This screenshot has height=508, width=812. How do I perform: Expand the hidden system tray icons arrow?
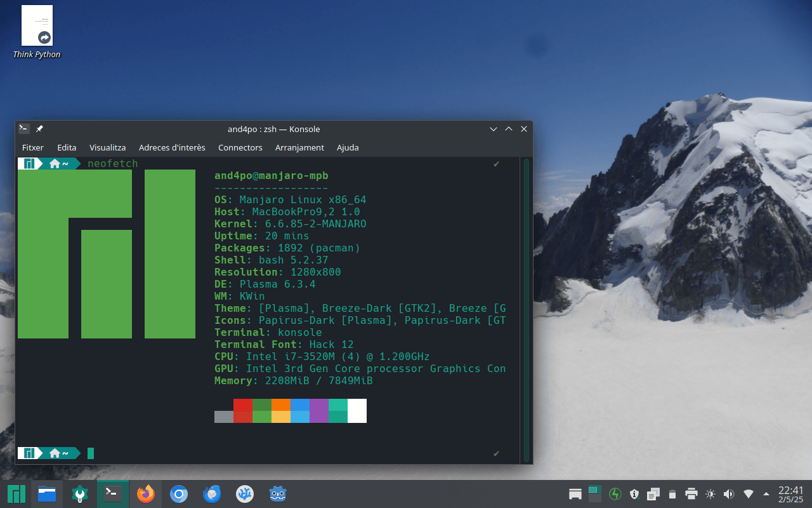coord(766,494)
